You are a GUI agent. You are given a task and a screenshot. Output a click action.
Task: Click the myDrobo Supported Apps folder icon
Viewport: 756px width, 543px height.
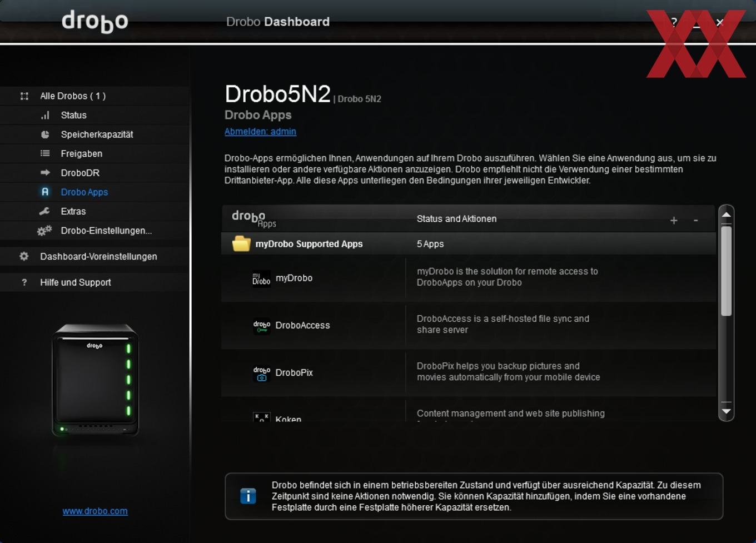click(x=241, y=243)
